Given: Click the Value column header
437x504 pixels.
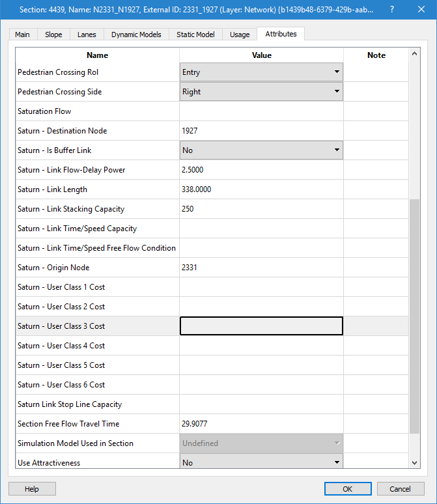Looking at the screenshot, I should [261, 55].
